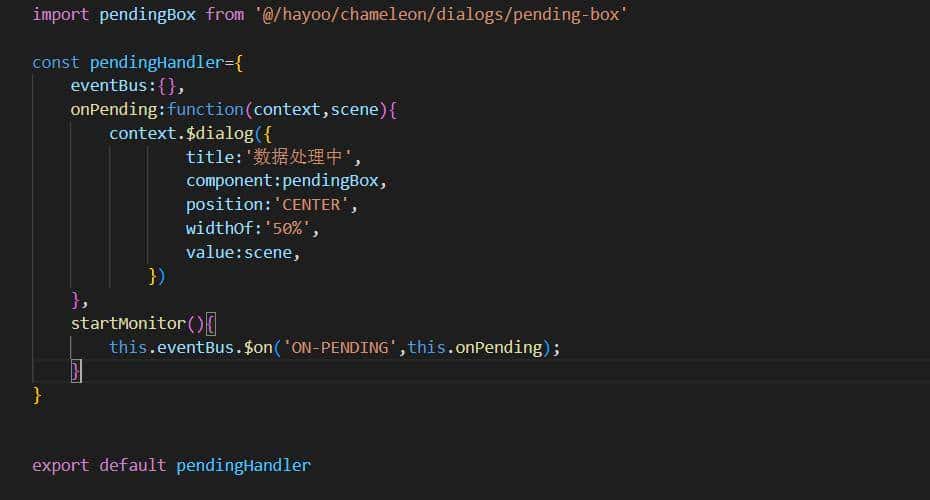
Task: Click the scene parameter in the function signature
Action: click(356, 109)
